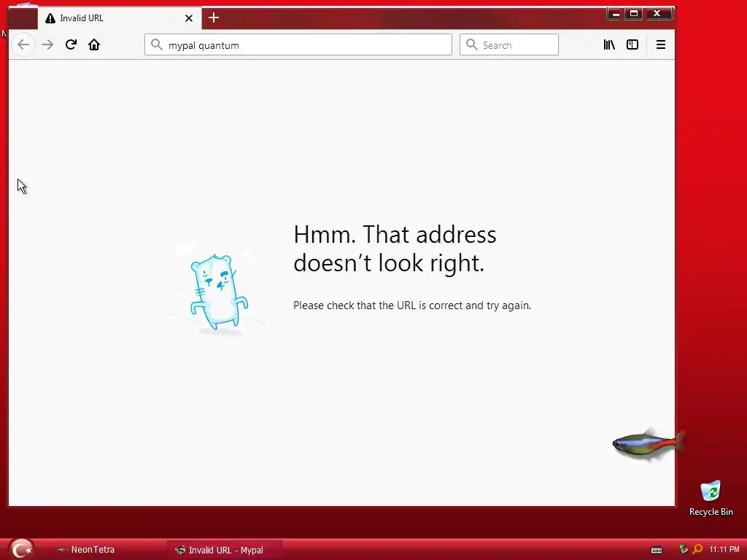Close the Mypal browser window
747x560 pixels.
(657, 14)
